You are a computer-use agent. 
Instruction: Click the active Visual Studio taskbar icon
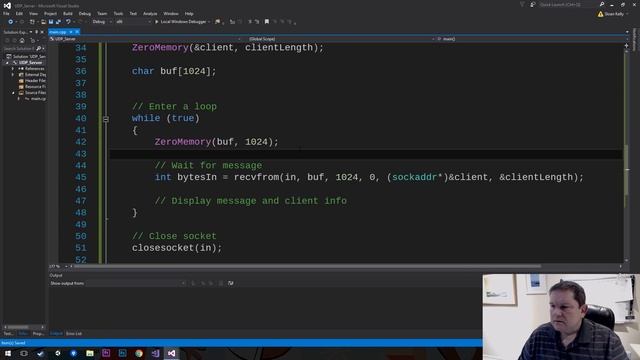pos(171,353)
